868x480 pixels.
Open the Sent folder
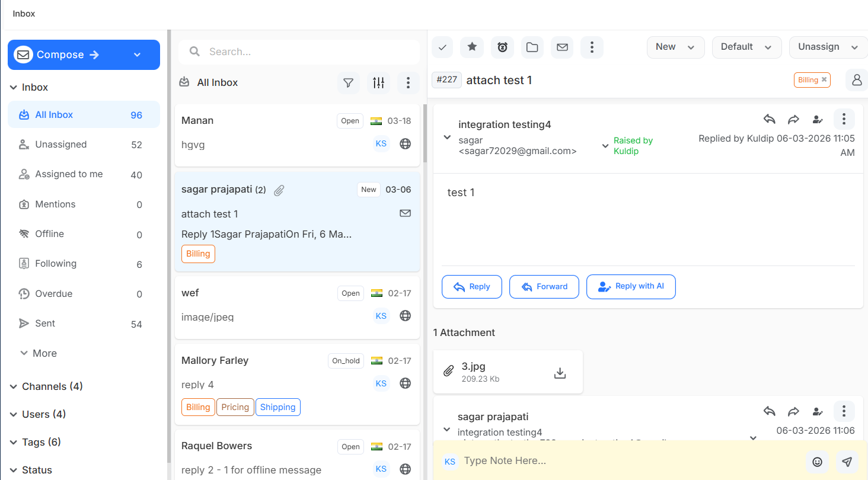point(84,324)
